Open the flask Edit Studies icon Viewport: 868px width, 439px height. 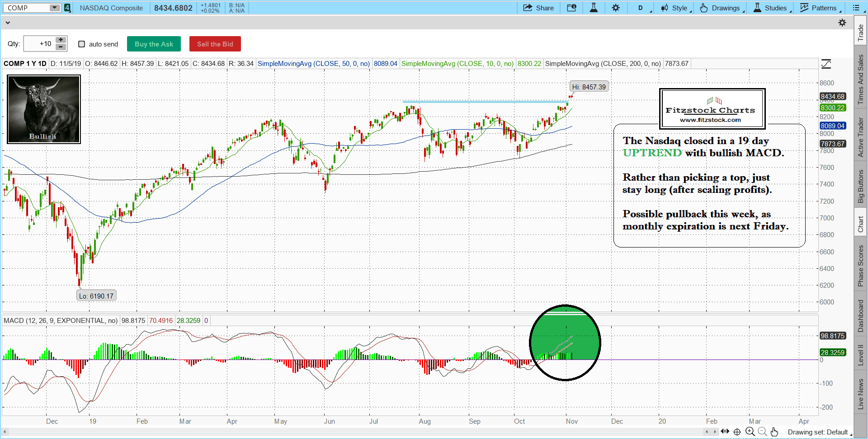pyautogui.click(x=594, y=8)
